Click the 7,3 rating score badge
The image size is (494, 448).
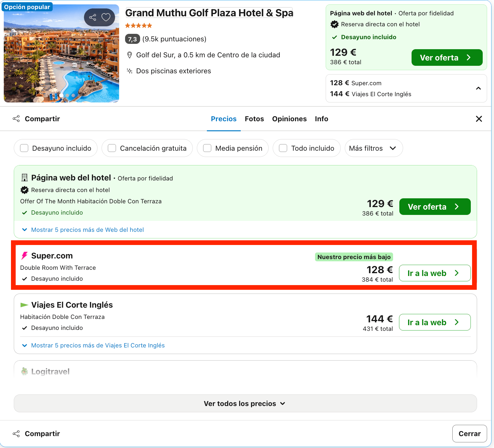(132, 39)
